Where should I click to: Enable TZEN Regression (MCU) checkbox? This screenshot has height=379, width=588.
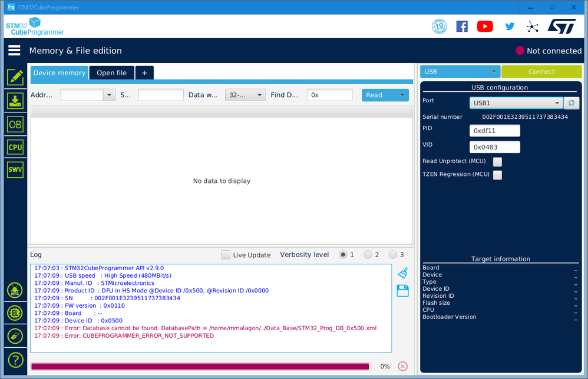[497, 175]
